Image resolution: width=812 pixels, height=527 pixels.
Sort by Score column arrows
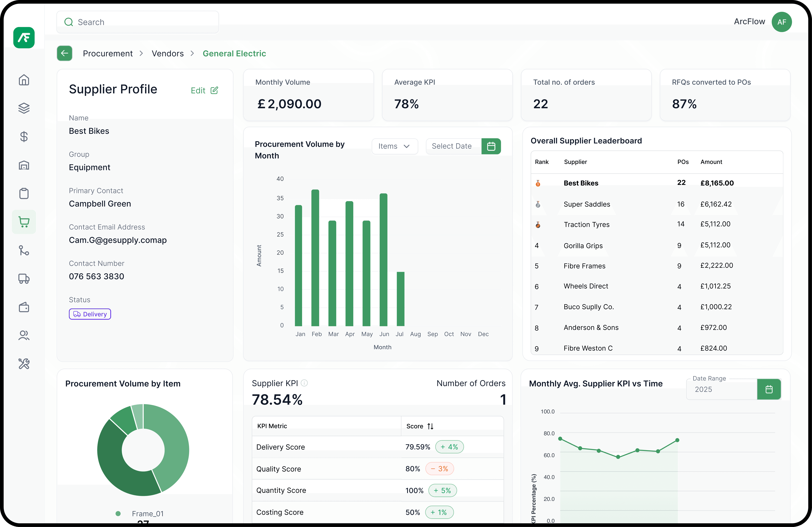(430, 426)
